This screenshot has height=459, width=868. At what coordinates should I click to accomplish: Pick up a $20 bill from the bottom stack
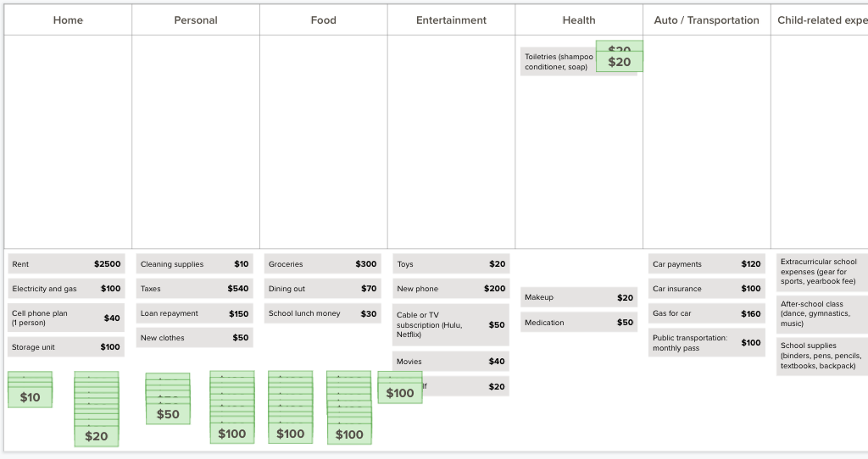(x=97, y=436)
